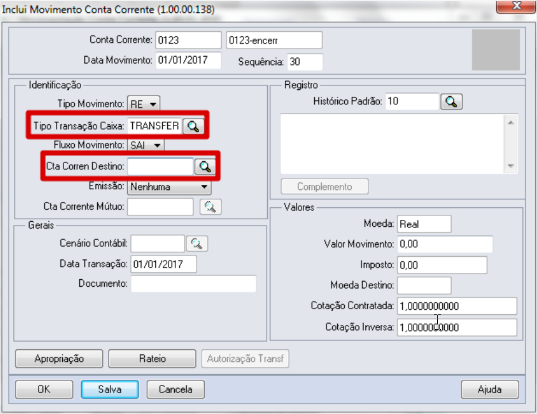The height and width of the screenshot is (414, 537).
Task: Click the Salva button
Action: (110, 389)
